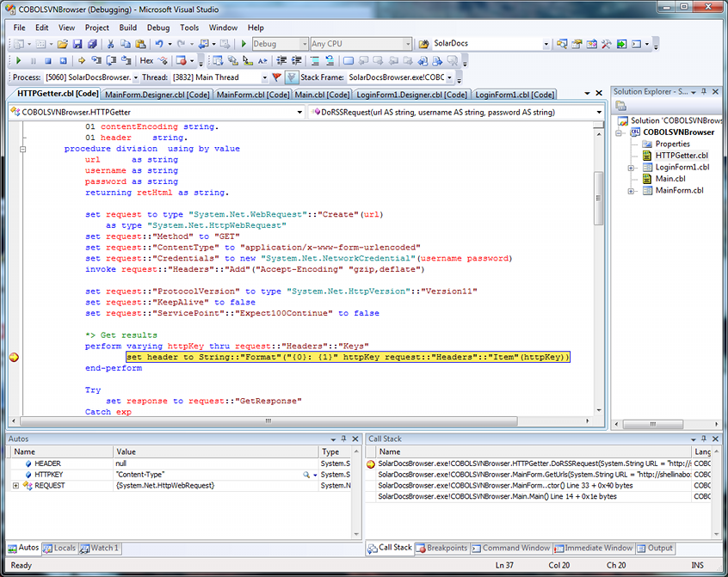Toggle auto-hide pin of Call Stack panel
Viewport: 728px width, 577px height.
point(704,439)
